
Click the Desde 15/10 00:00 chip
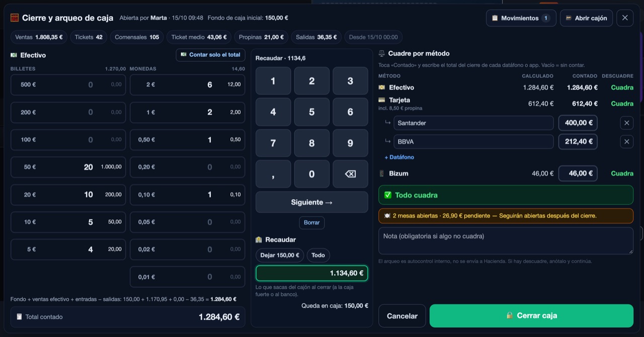[373, 37]
